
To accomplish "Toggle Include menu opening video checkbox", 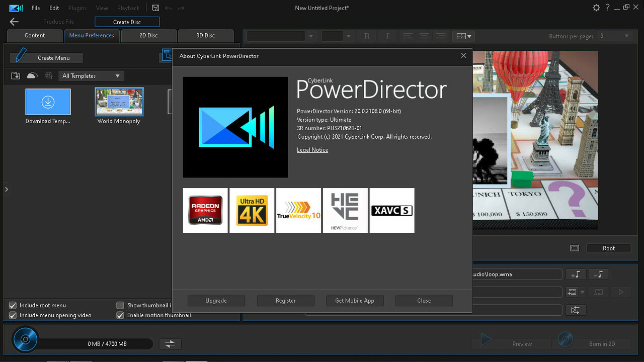I will pos(13,315).
